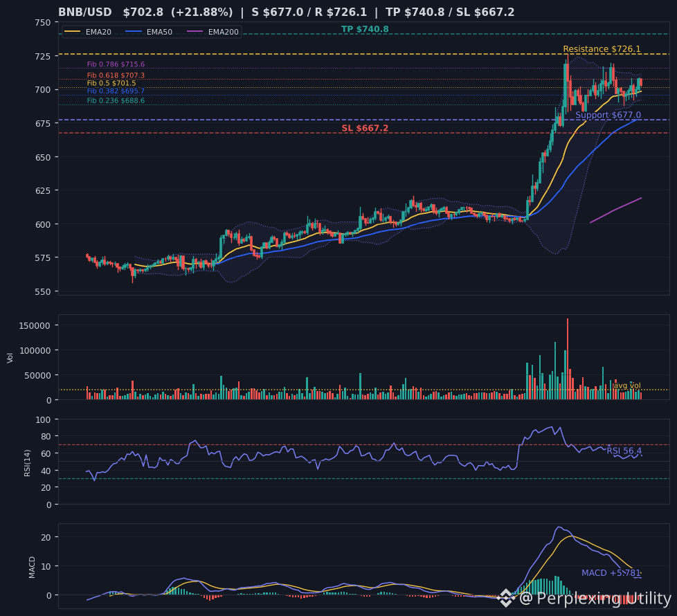This screenshot has width=677, height=616.
Task: Click the 600 tick on the price axis
Action: [x=43, y=224]
